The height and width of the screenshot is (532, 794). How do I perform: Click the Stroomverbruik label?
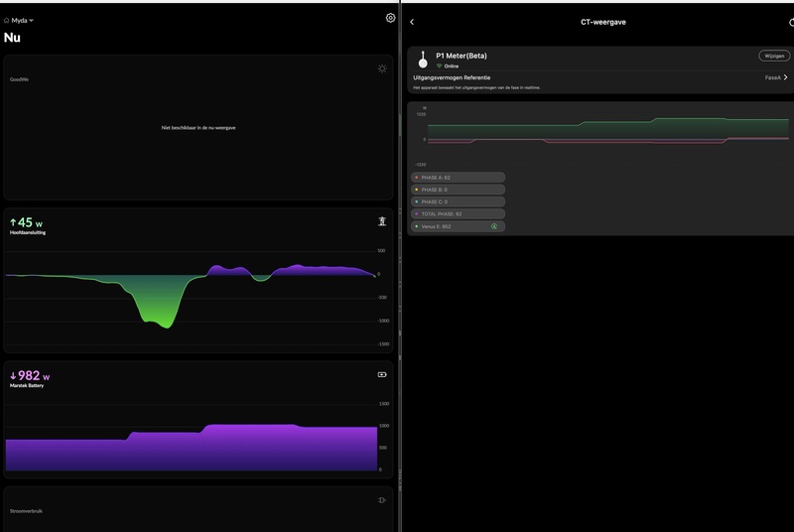click(27, 511)
